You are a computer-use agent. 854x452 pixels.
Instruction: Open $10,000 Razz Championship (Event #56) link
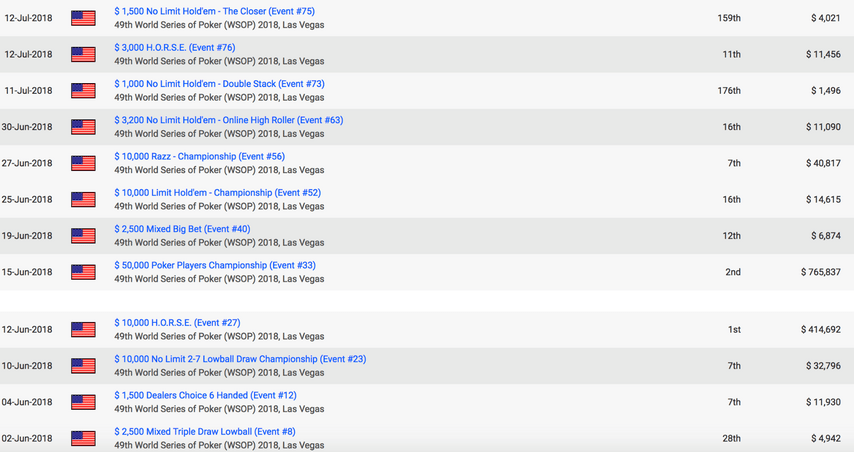[x=199, y=156]
